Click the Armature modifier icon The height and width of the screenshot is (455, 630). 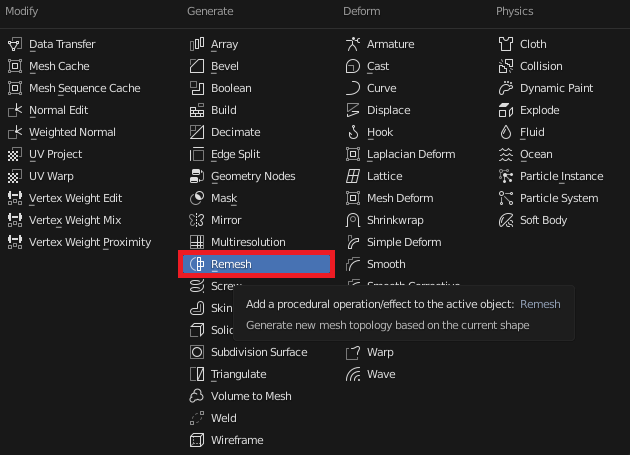tap(352, 44)
